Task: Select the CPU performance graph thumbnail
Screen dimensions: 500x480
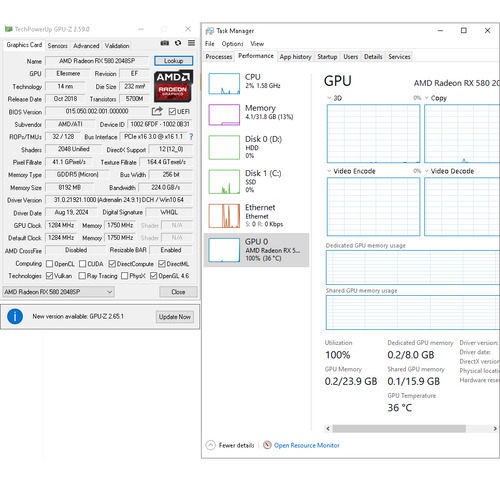Action: pyautogui.click(x=224, y=84)
